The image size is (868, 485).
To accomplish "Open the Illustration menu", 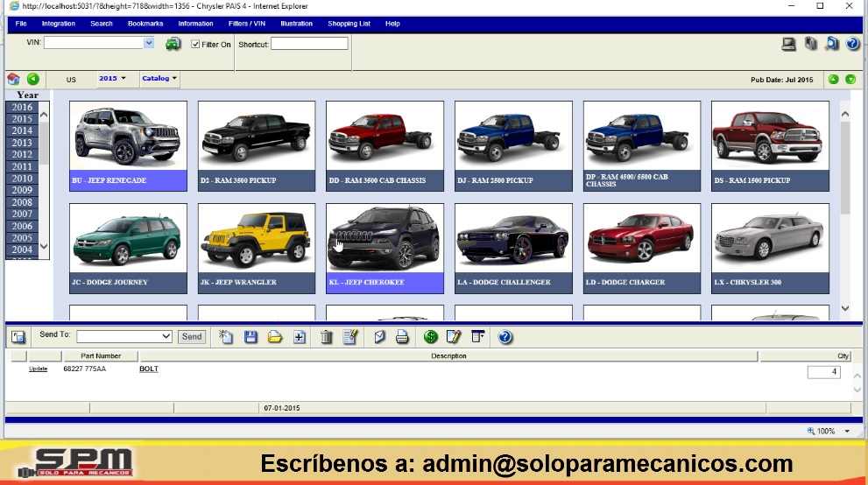I will 296,24.
